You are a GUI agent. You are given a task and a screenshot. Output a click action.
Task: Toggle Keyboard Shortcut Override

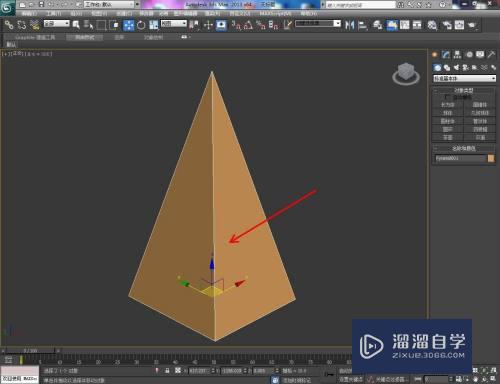[221, 25]
